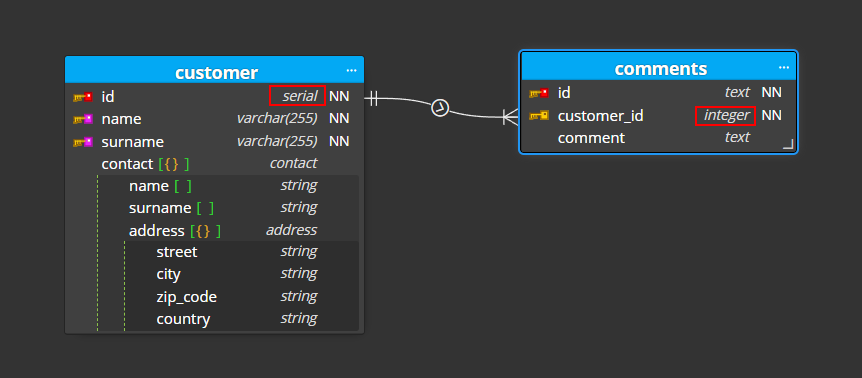Select the customer_id column in comments
The height and width of the screenshot is (378, 862).
tap(659, 115)
